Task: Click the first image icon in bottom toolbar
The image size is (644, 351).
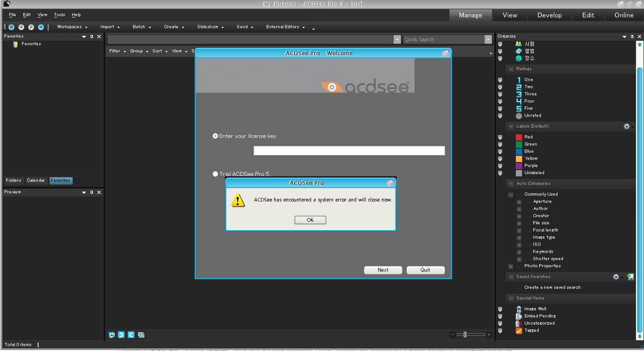Action: (x=112, y=334)
